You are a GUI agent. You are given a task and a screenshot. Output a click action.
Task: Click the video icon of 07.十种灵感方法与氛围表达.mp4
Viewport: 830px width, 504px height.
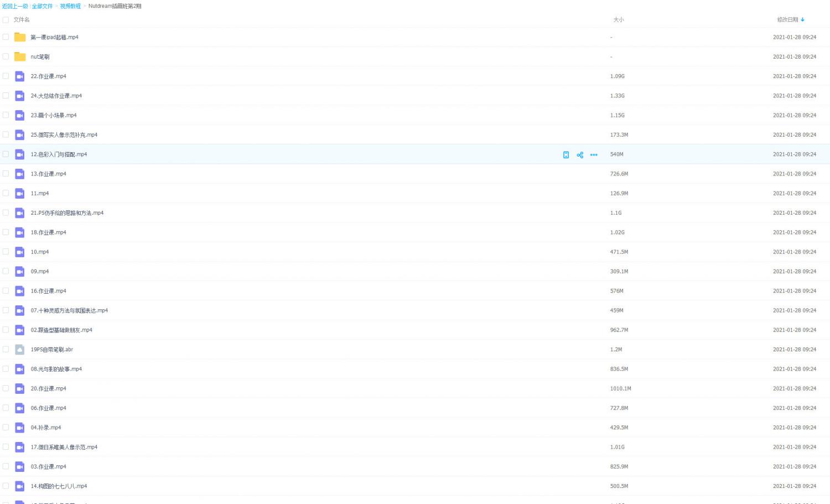(x=20, y=310)
